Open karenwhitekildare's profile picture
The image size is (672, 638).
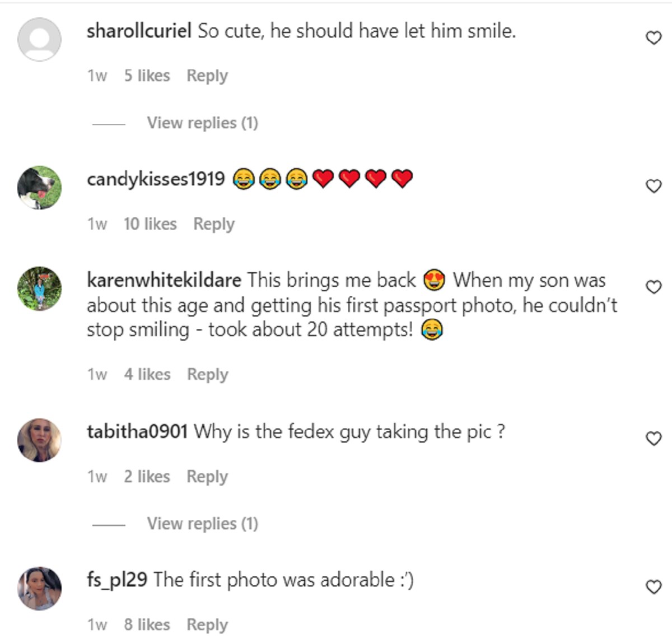(x=39, y=288)
